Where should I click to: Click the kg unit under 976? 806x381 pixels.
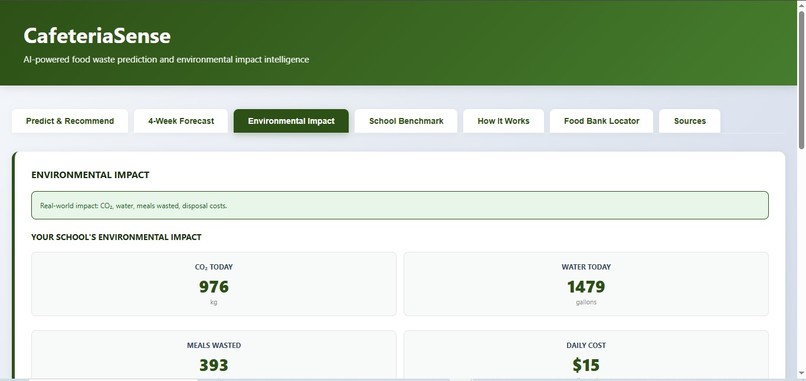(x=214, y=302)
